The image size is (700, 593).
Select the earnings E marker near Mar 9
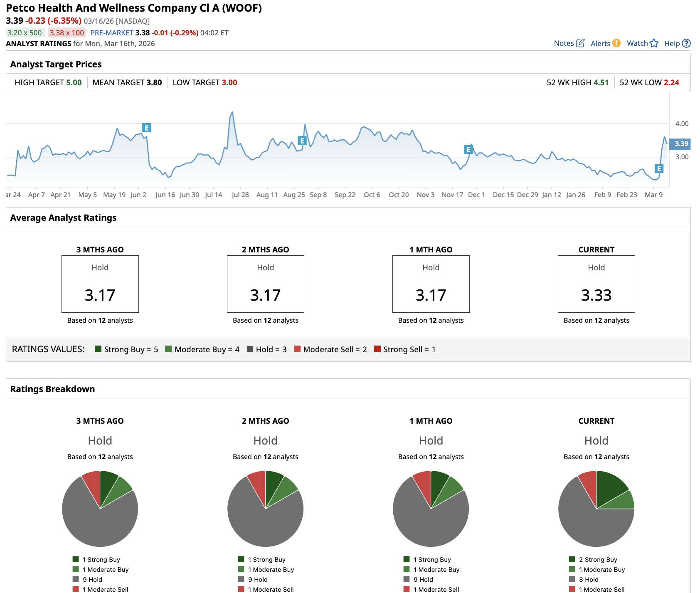[659, 168]
